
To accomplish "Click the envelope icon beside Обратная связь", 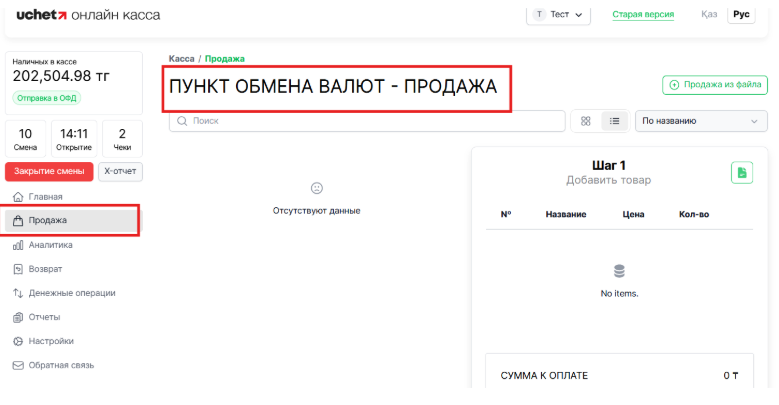I will coord(18,365).
